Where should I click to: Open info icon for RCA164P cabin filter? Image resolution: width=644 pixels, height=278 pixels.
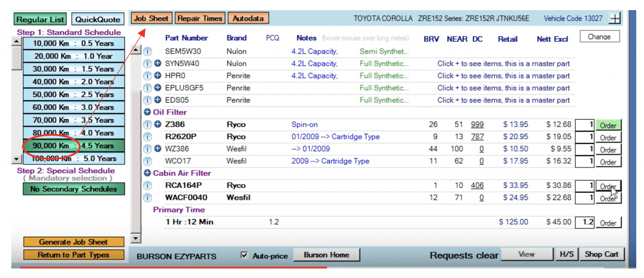[148, 185]
